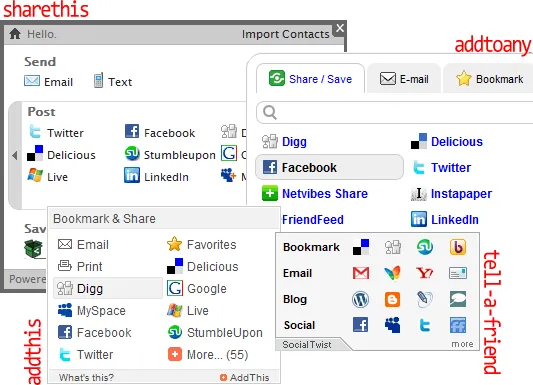This screenshot has height=385, width=533.
Task: Open More... (55) in AddThis menu
Action: pyautogui.click(x=208, y=354)
